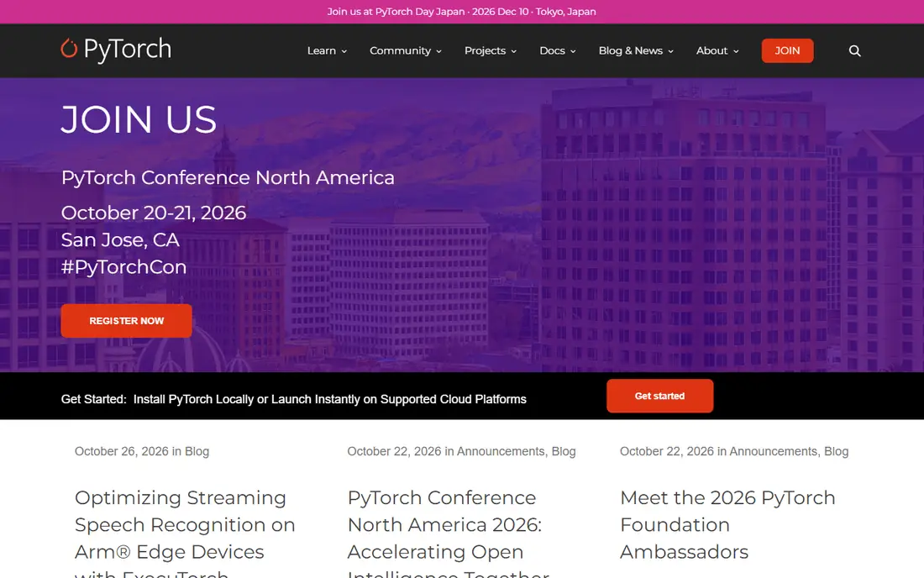Click the October 26, 2026 post date

pyautogui.click(x=122, y=451)
